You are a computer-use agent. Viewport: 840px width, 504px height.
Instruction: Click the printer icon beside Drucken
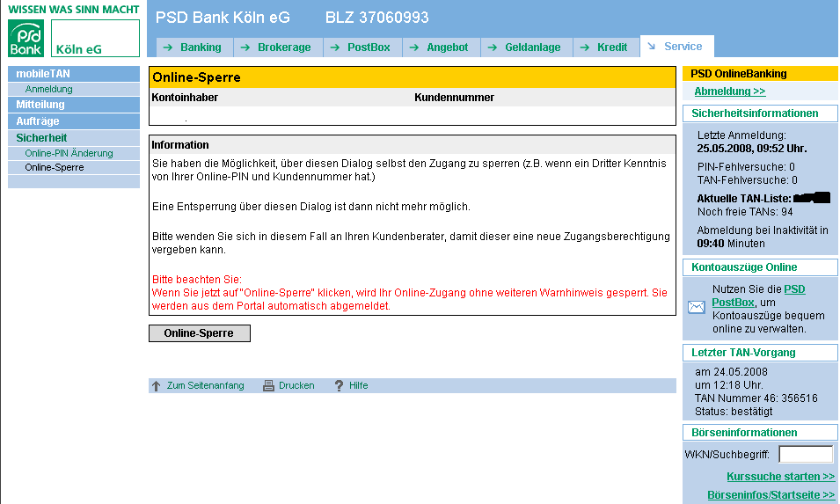(268, 385)
